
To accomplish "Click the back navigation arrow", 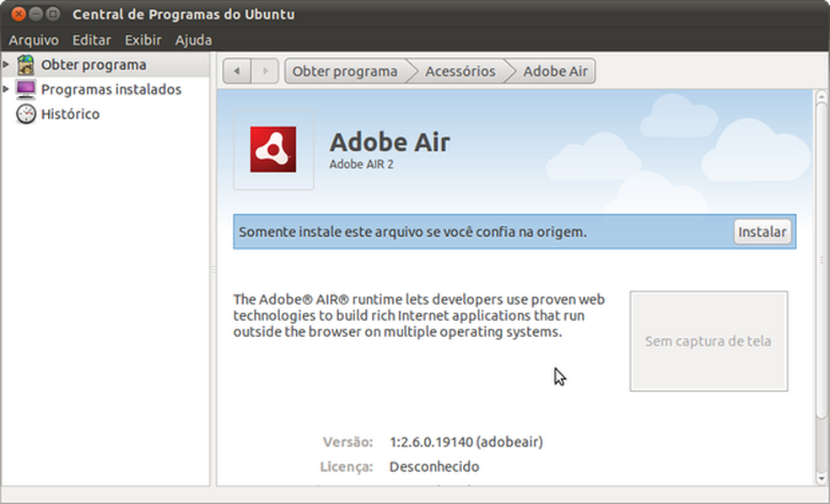I will [237, 71].
